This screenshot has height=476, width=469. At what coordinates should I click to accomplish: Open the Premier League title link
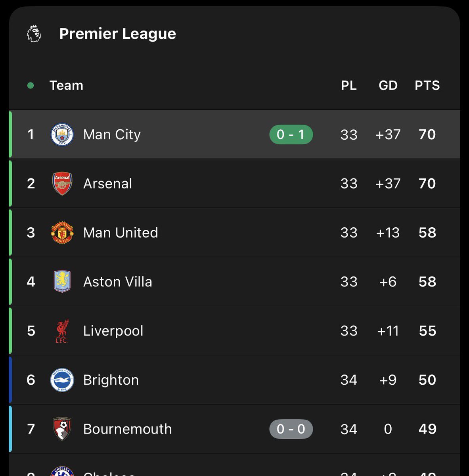[x=117, y=34]
